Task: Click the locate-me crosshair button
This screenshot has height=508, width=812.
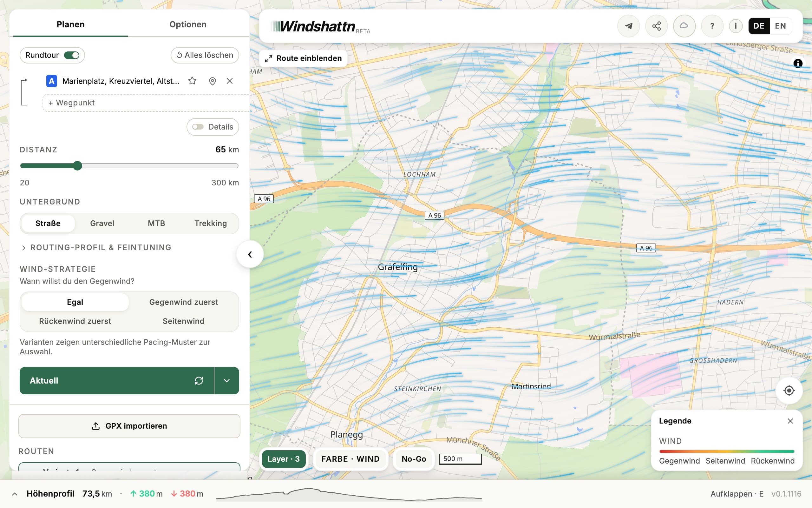Action: 789,391
